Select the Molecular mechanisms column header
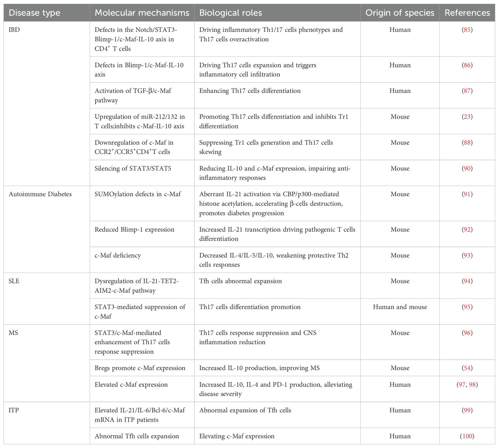This screenshot has height=448, width=499. (x=142, y=13)
